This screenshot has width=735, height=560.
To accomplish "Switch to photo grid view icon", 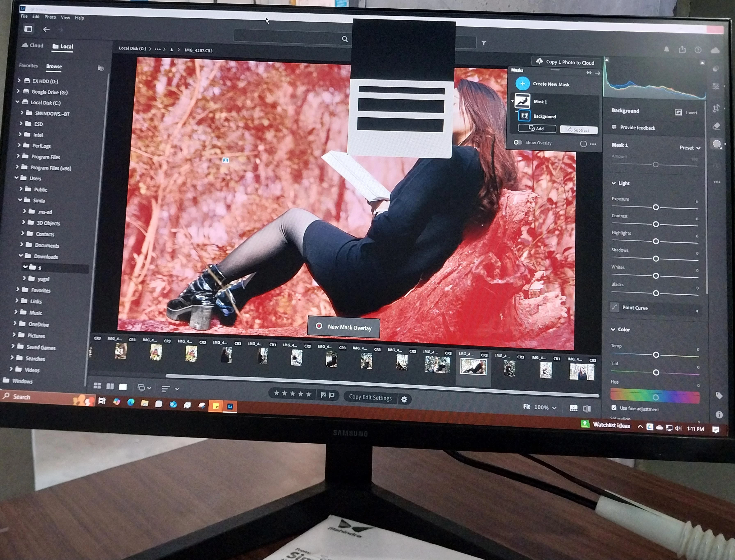I will (97, 386).
